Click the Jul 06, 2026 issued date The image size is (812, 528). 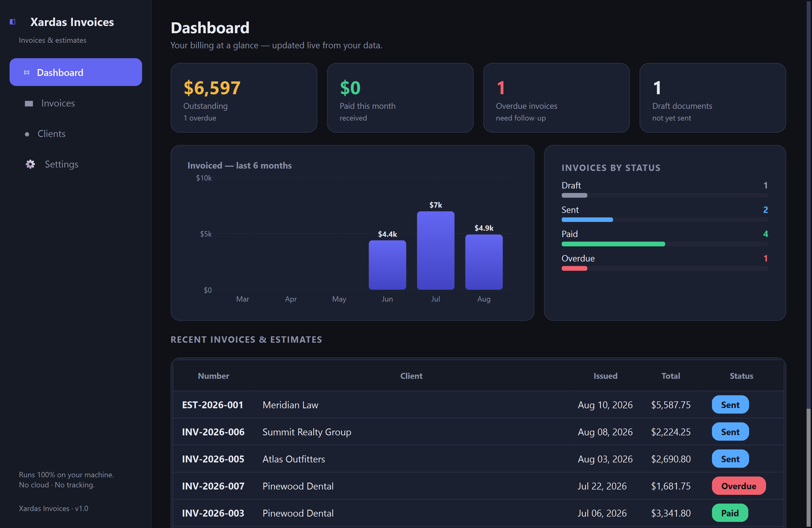click(602, 513)
